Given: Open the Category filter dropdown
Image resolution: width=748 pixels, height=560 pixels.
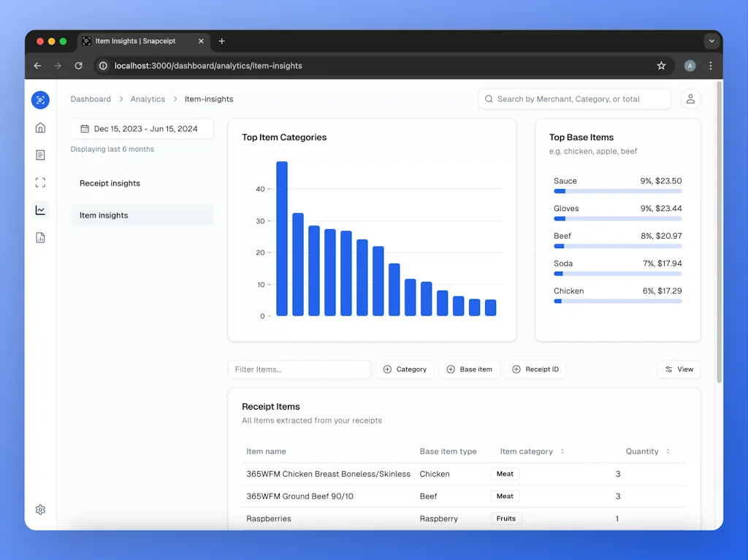Looking at the screenshot, I should click(405, 369).
